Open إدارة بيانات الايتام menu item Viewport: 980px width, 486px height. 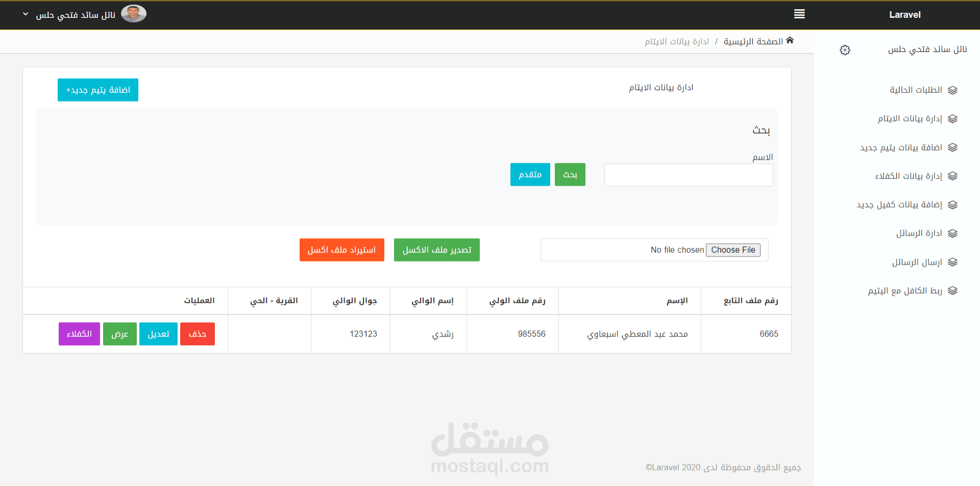tap(910, 119)
